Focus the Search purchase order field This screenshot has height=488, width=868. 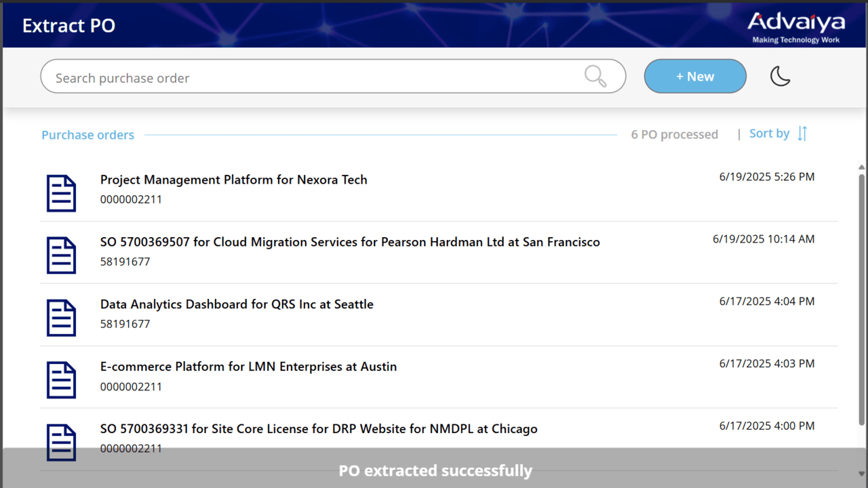333,77
